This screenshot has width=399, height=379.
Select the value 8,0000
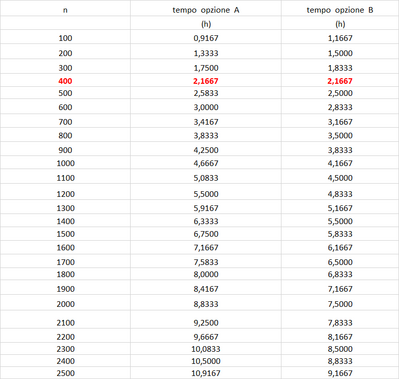tap(206, 274)
